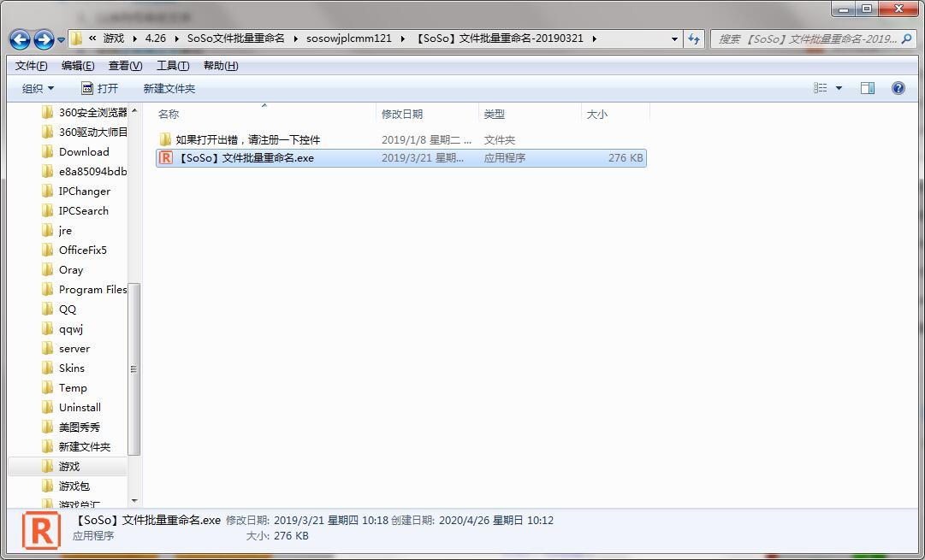Image resolution: width=925 pixels, height=560 pixels.
Task: Select IPChanger folder in tree
Action: 75,191
